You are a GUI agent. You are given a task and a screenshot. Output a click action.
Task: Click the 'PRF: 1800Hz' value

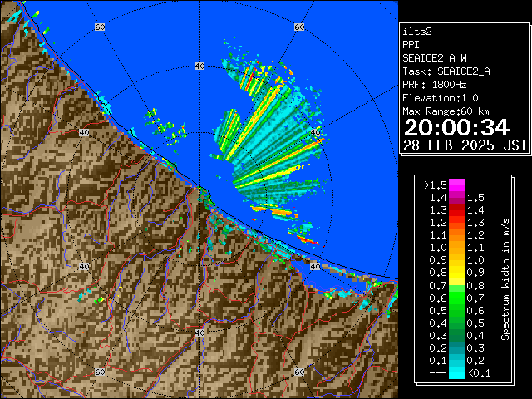435,85
